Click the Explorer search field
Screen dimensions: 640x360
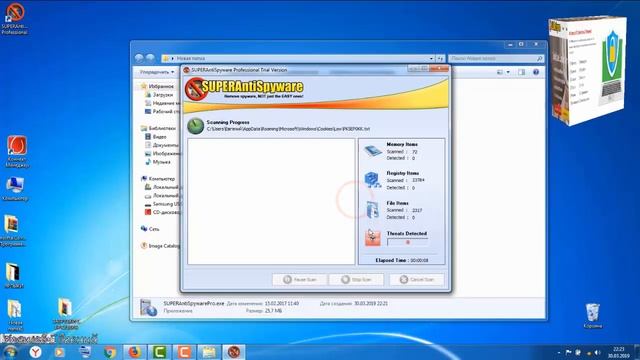(x=496, y=58)
